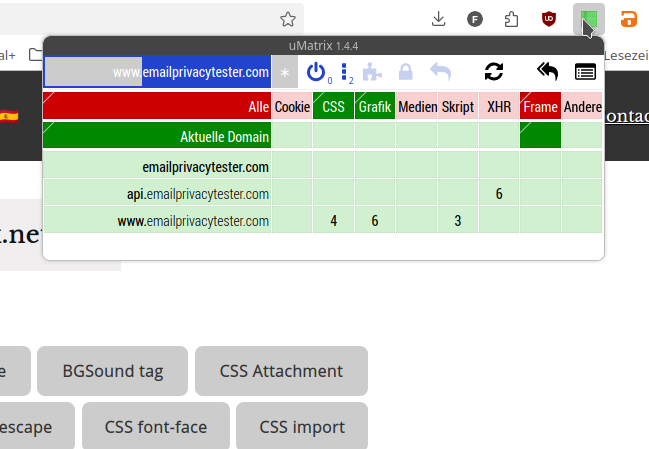The height and width of the screenshot is (449, 649).
Task: Click the black double-arrow revert all icon
Action: point(547,72)
